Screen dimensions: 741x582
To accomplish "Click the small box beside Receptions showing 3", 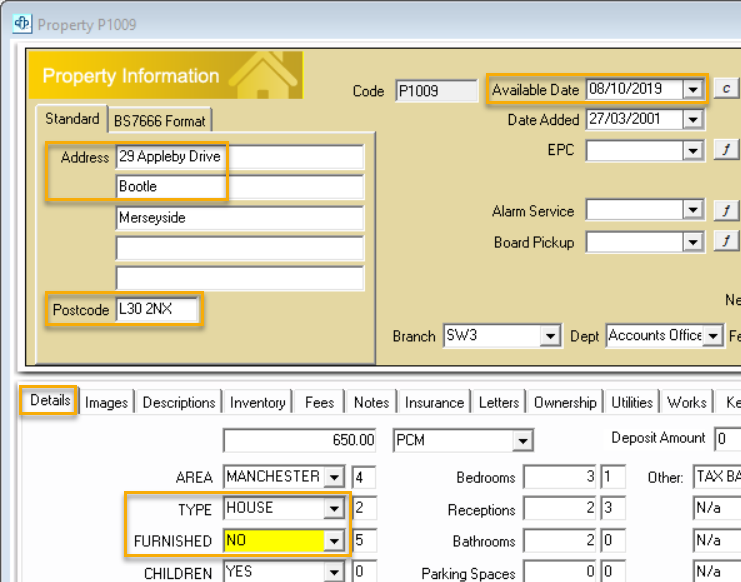I will [613, 508].
